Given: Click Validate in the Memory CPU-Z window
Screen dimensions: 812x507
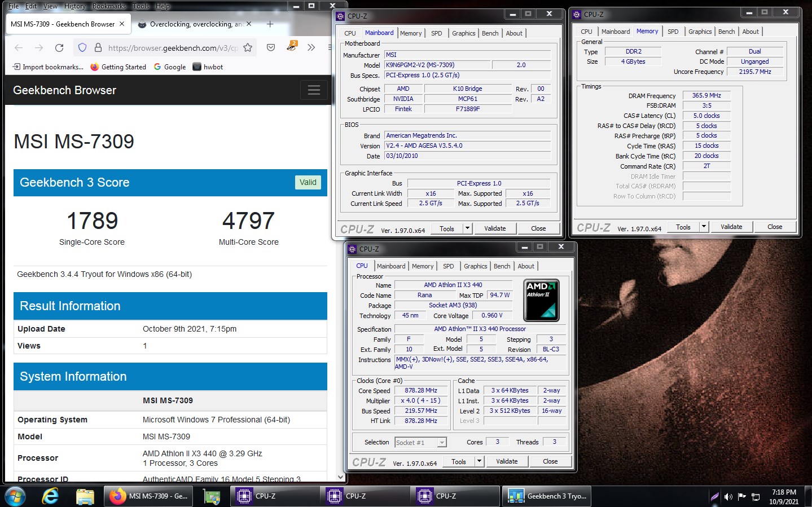Looking at the screenshot, I should pyautogui.click(x=731, y=227).
